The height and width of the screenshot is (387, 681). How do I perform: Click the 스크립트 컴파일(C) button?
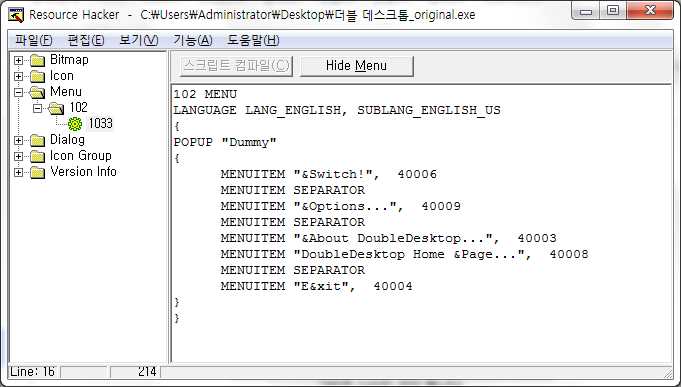point(236,66)
